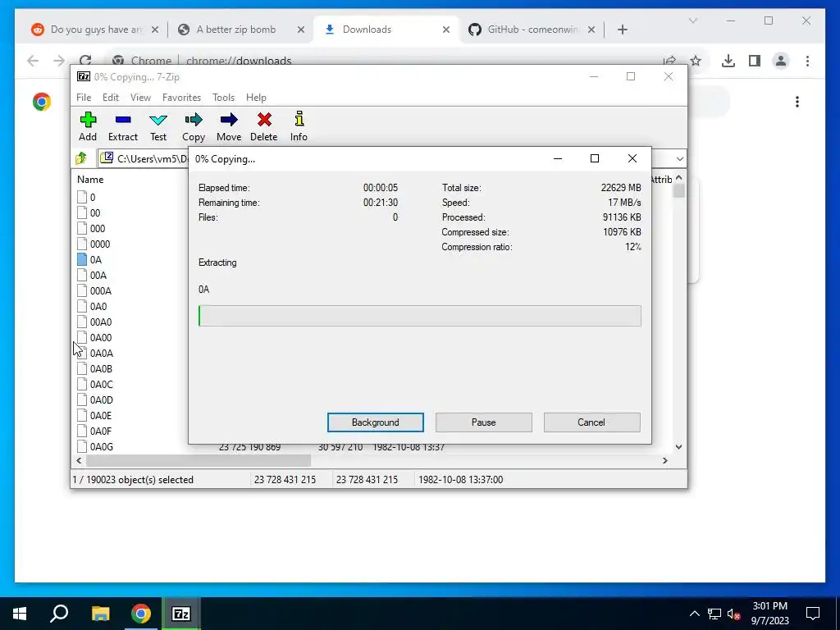Go up one folder level in 7-Zip
The width and height of the screenshot is (840, 630).
81,158
